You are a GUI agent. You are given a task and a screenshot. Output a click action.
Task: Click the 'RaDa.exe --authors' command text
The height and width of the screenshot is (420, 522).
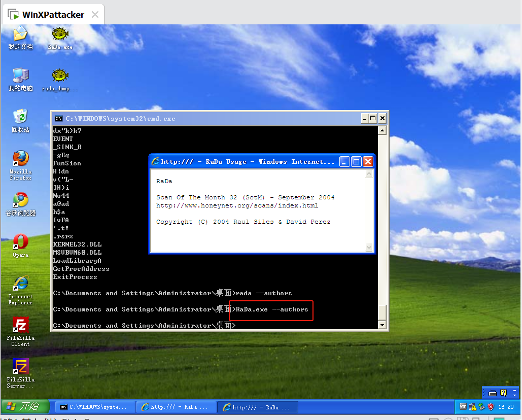272,309
